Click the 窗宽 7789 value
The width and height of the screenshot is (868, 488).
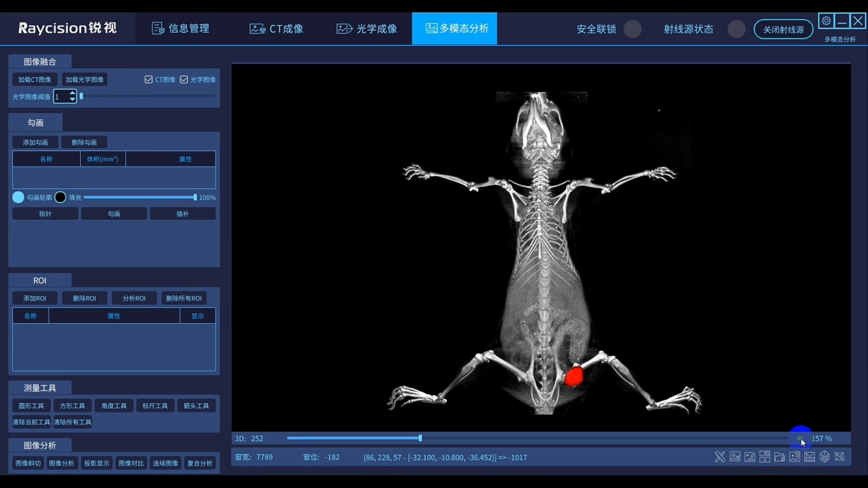264,457
